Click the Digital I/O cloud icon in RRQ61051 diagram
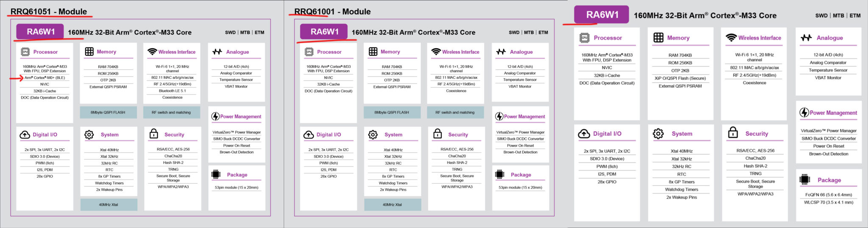This screenshot has width=868, height=228. 25,135
